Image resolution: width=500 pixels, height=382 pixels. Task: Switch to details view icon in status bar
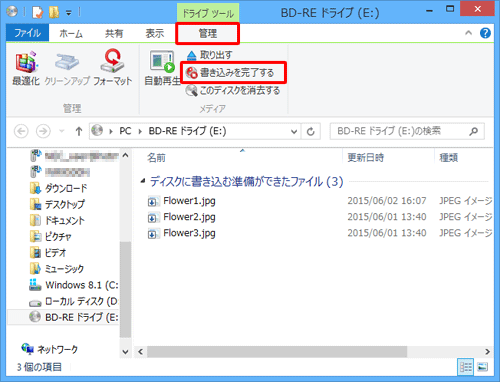click(x=465, y=367)
